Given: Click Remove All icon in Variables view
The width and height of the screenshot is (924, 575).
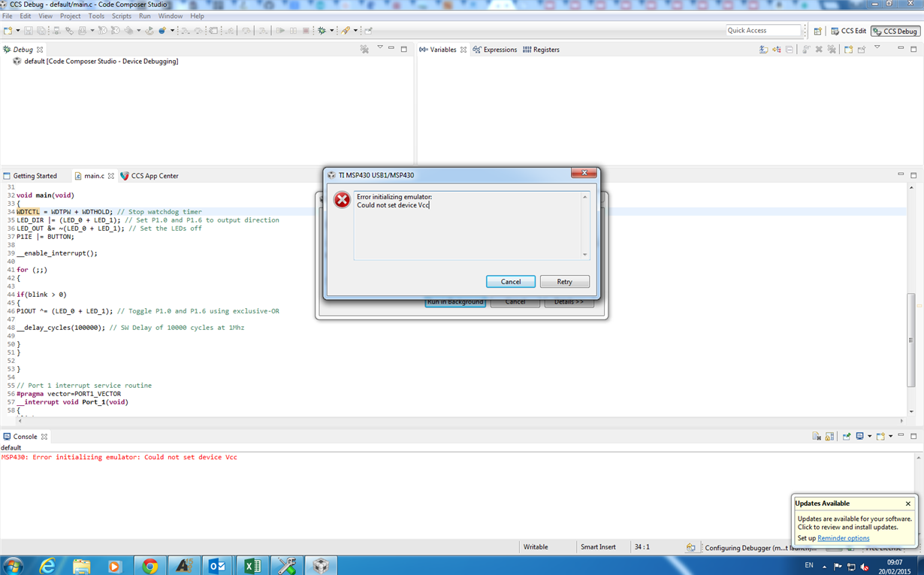Looking at the screenshot, I should click(x=832, y=50).
